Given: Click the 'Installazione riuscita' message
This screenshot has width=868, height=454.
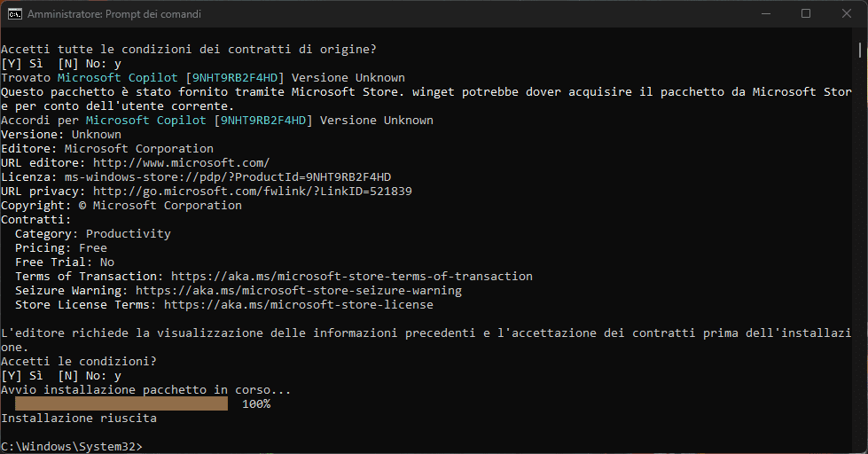Looking at the screenshot, I should 79,418.
